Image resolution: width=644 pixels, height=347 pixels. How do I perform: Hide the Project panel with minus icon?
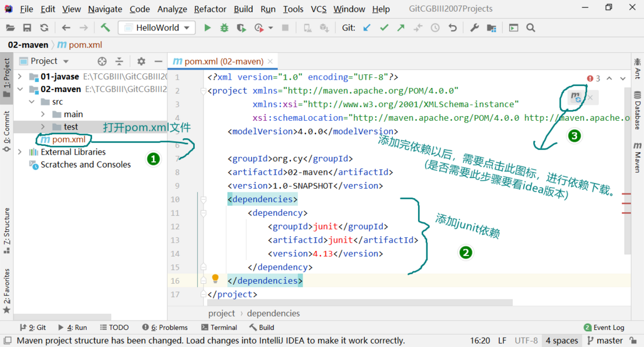(x=158, y=61)
